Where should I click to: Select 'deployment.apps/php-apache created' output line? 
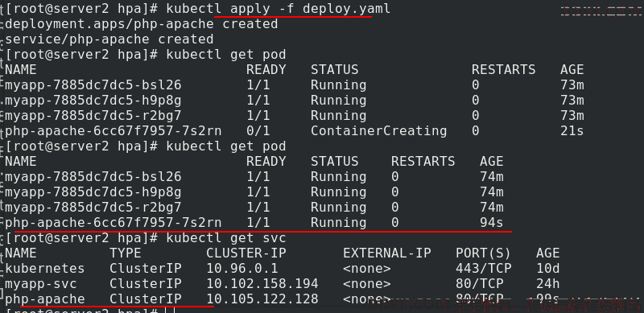click(x=142, y=24)
